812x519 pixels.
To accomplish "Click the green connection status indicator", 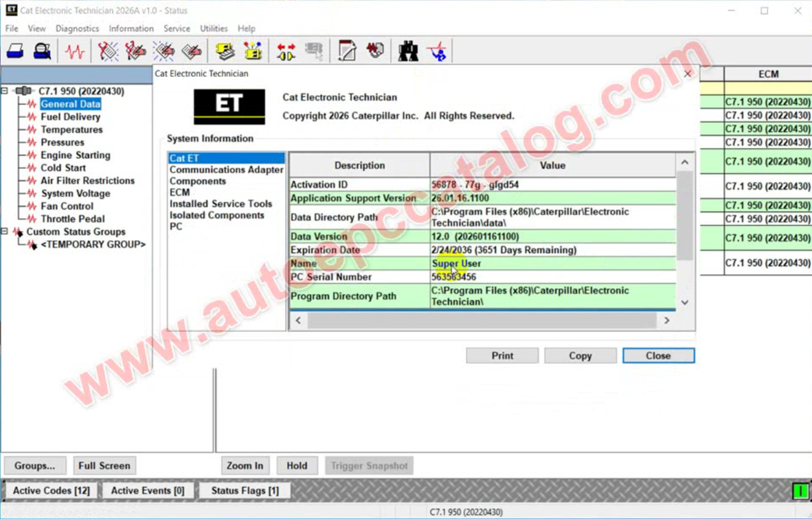I will [800, 491].
